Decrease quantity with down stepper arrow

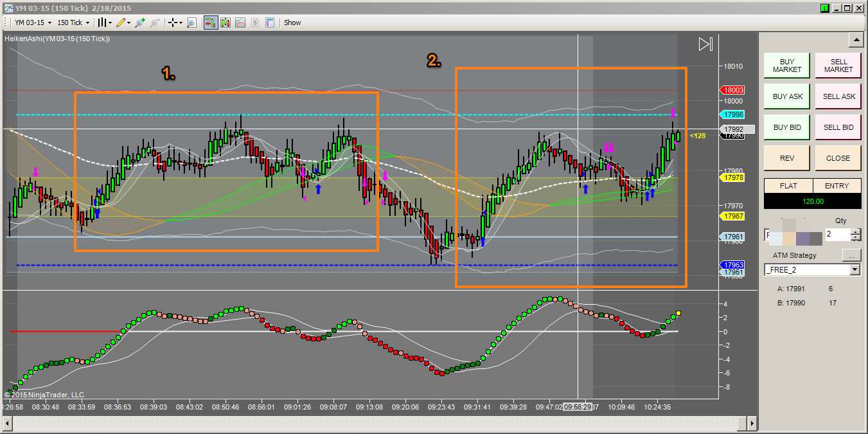coord(855,238)
